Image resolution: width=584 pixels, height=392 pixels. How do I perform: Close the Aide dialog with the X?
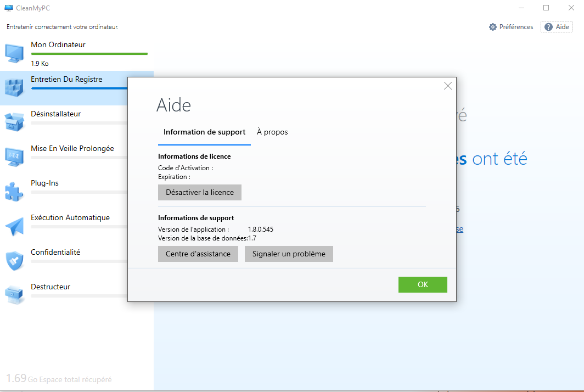pos(448,86)
